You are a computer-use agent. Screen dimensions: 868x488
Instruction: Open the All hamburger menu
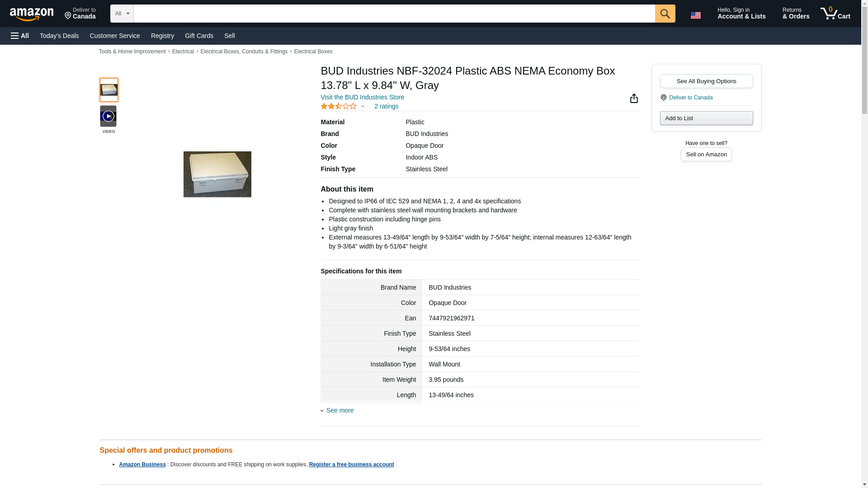[x=20, y=36]
